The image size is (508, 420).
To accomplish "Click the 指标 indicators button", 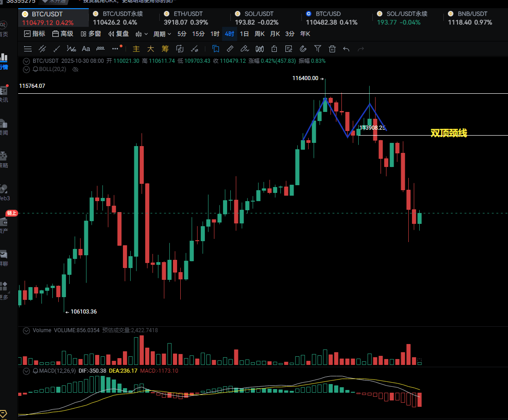I will [x=35, y=34].
